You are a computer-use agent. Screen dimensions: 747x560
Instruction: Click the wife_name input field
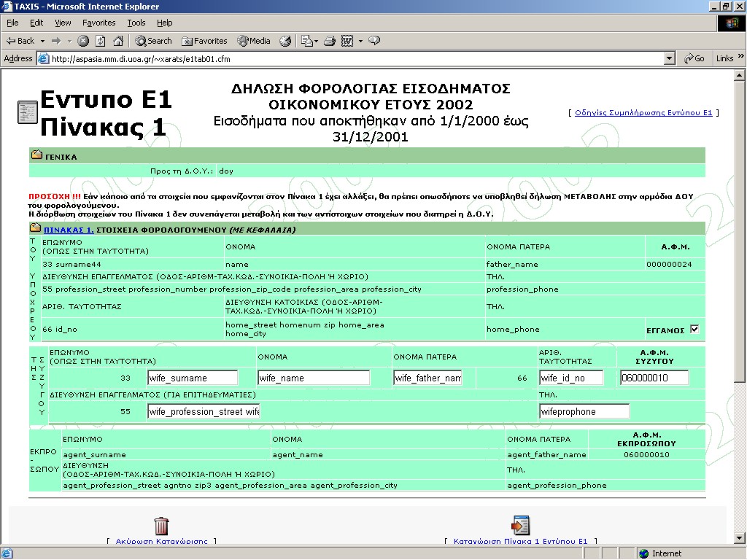(314, 378)
